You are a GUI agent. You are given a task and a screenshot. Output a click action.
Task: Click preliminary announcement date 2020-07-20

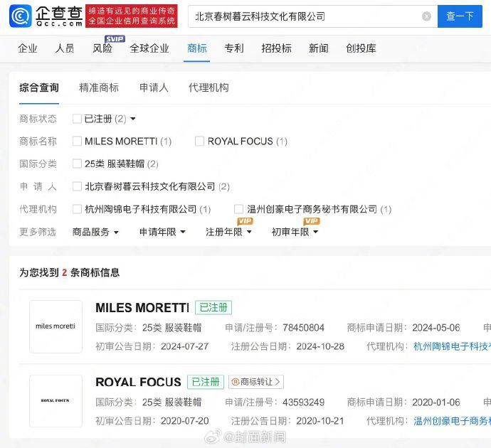[x=184, y=421]
